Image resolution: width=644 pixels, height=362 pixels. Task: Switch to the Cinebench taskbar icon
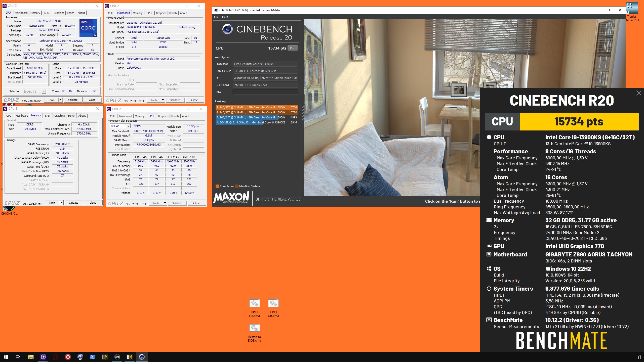tap(142, 357)
